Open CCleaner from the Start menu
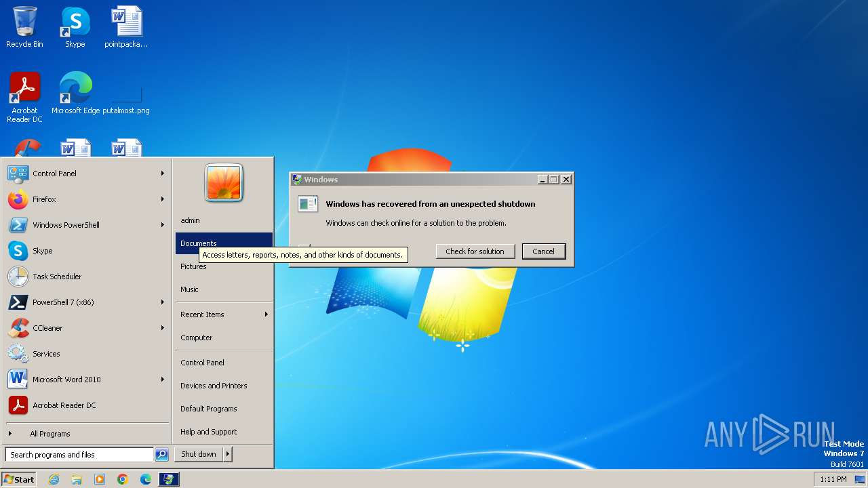868x488 pixels. pos(86,328)
